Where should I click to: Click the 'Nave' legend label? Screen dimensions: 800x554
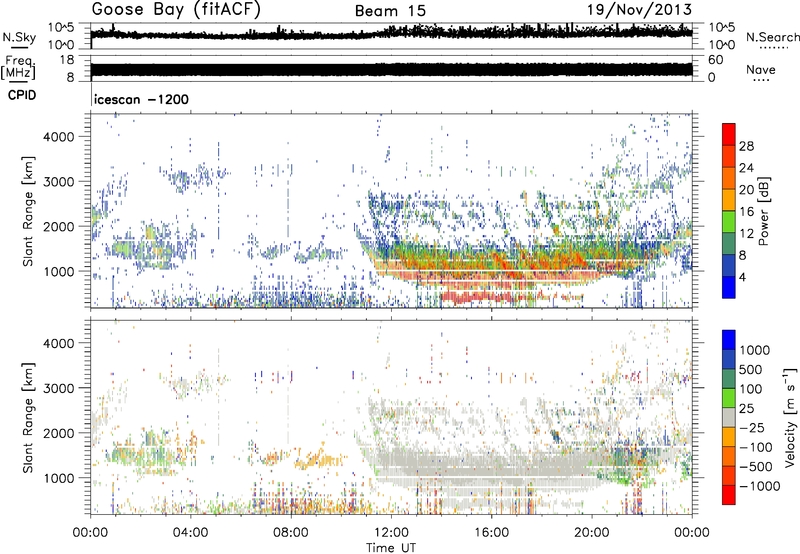pos(760,70)
